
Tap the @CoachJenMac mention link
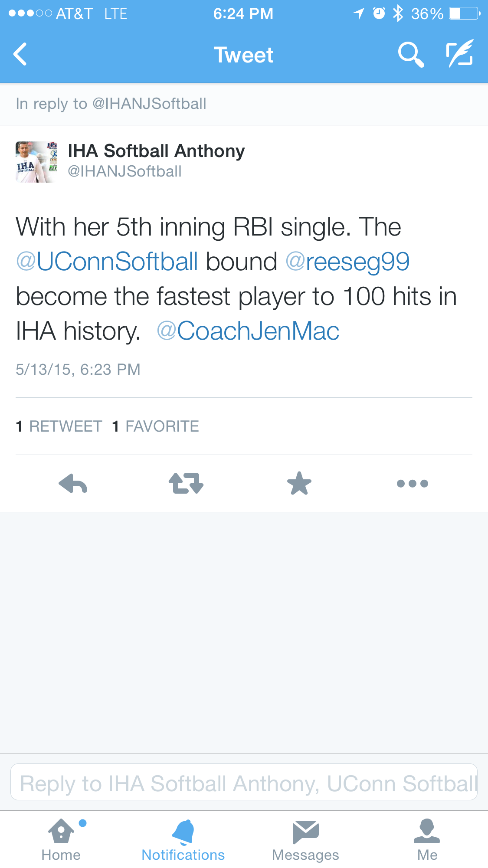coord(248,331)
